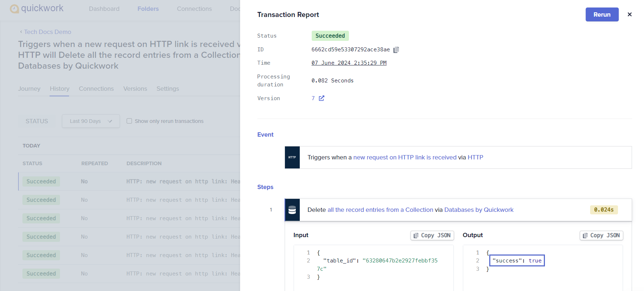Copy the Output JSON

[601, 235]
